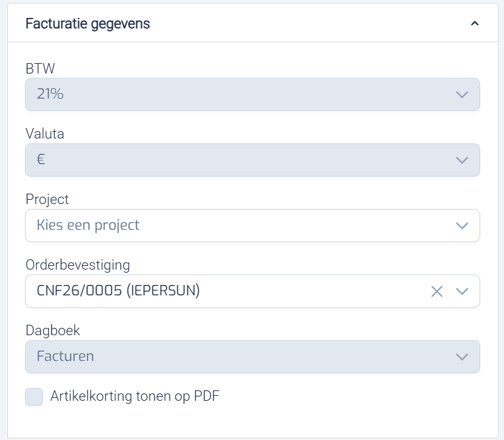504x440 pixels.
Task: Click the Orderbevestiging field label
Action: 78,265
